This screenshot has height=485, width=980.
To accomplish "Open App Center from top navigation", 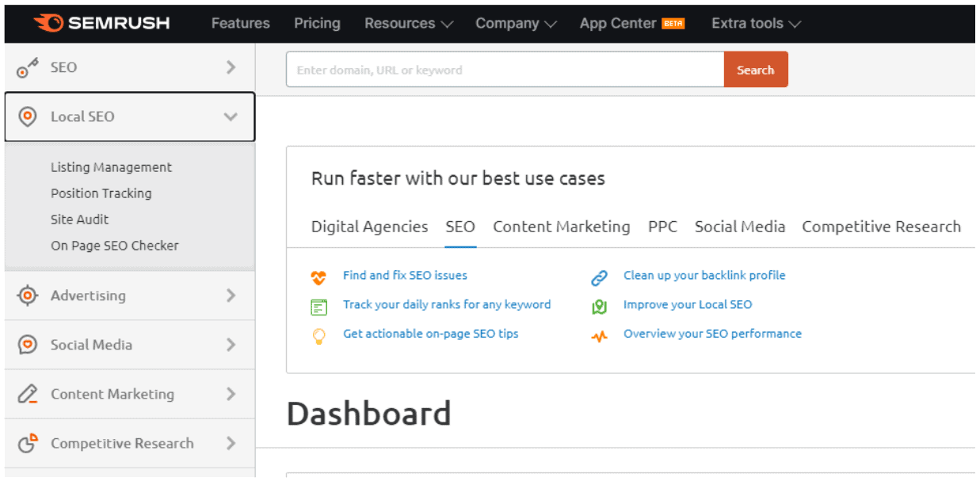I will pyautogui.click(x=618, y=23).
